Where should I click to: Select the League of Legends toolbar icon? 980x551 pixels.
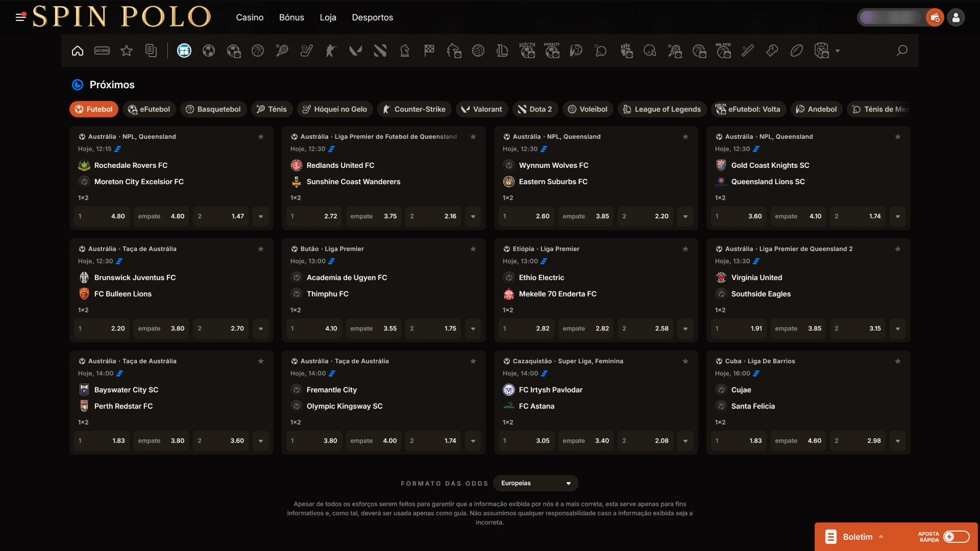tap(503, 51)
